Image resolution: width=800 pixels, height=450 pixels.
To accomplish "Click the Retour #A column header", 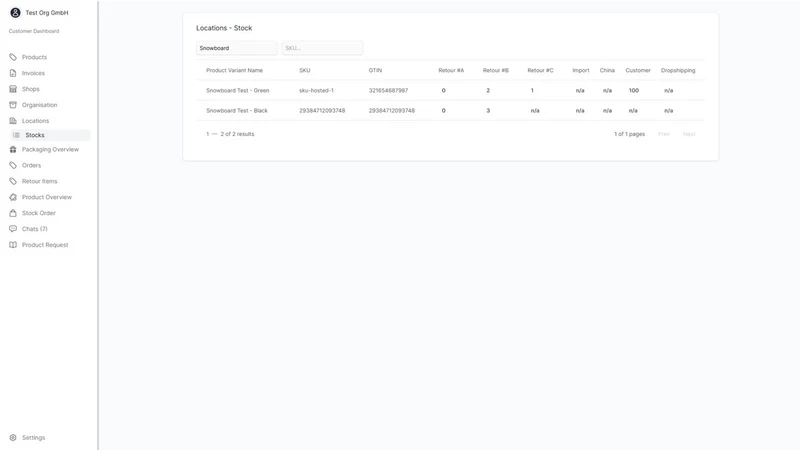I will tap(451, 70).
